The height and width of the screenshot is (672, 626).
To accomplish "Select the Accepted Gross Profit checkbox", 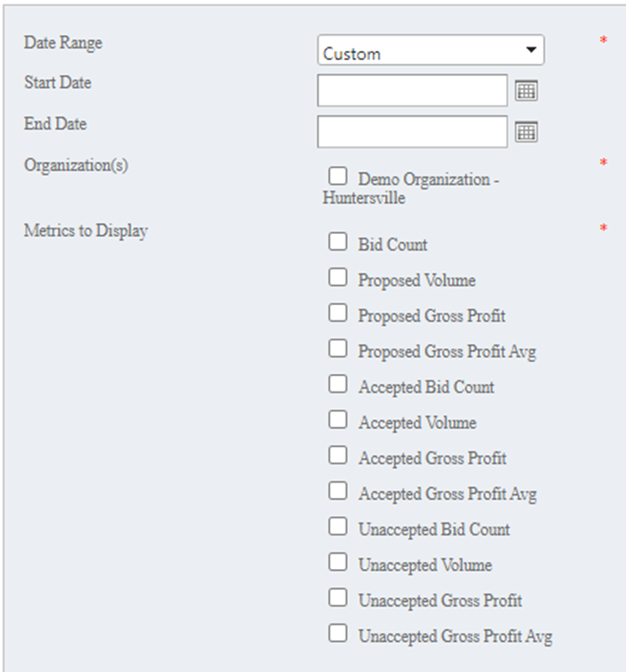I will (338, 455).
